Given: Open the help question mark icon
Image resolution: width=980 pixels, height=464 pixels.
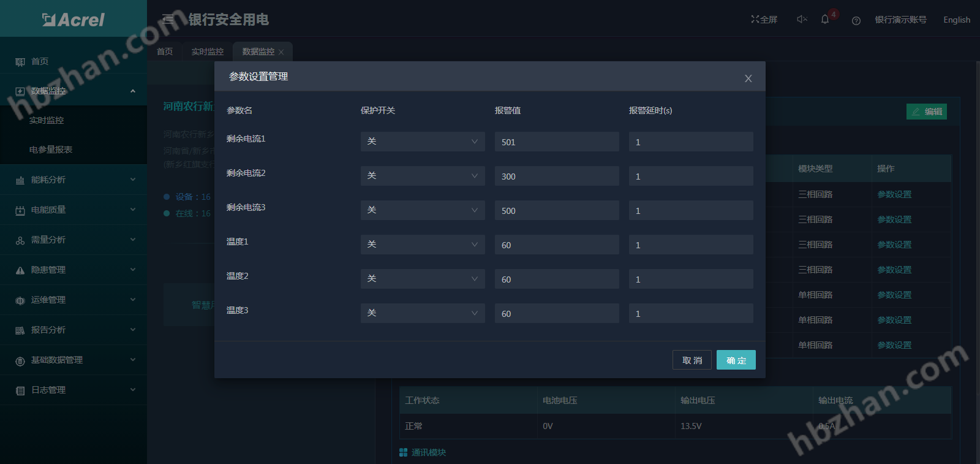Looking at the screenshot, I should click(856, 20).
